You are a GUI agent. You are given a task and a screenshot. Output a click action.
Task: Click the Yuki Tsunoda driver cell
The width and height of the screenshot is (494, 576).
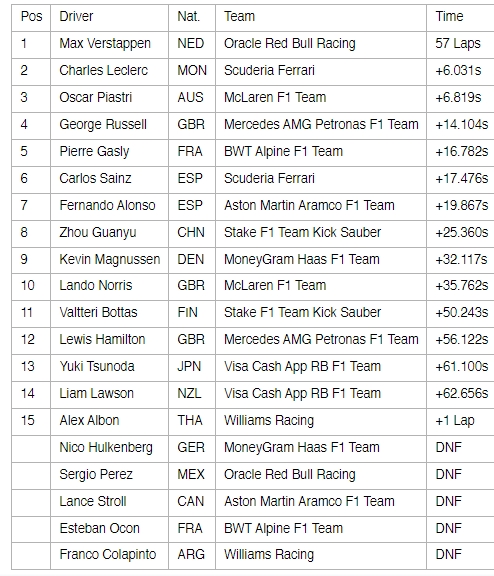pyautogui.click(x=109, y=368)
